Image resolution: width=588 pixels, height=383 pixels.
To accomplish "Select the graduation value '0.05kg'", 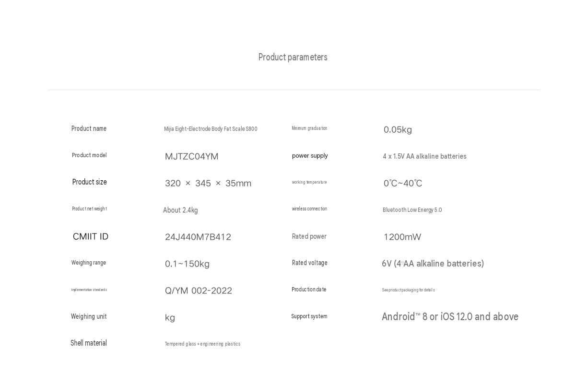I will (398, 129).
